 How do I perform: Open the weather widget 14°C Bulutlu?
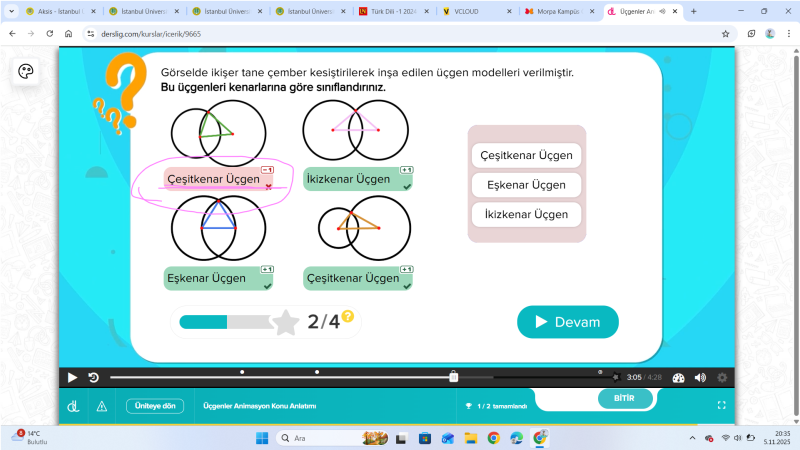point(31,438)
